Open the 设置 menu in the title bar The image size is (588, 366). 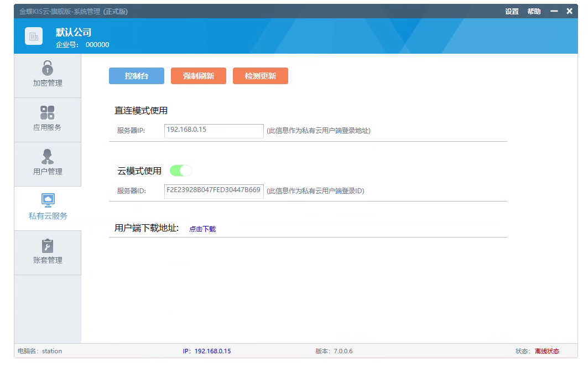coord(512,12)
